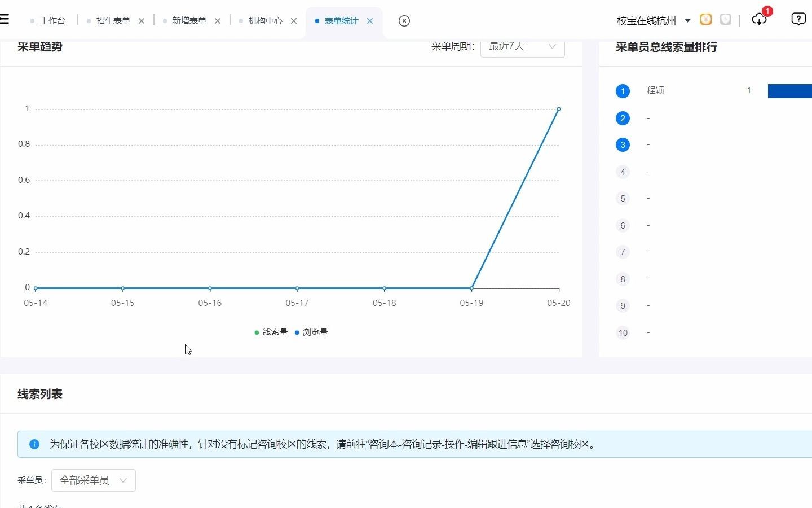Click the 05-19 data point on chart
Screen dimensions: 812x508
[471, 288]
